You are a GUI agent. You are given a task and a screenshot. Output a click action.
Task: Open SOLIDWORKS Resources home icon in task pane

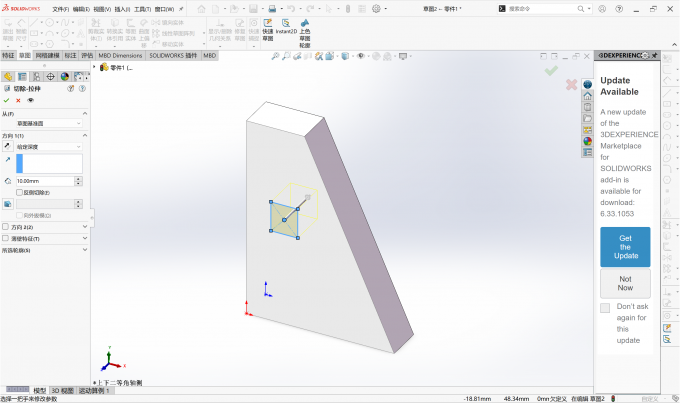pyautogui.click(x=587, y=95)
